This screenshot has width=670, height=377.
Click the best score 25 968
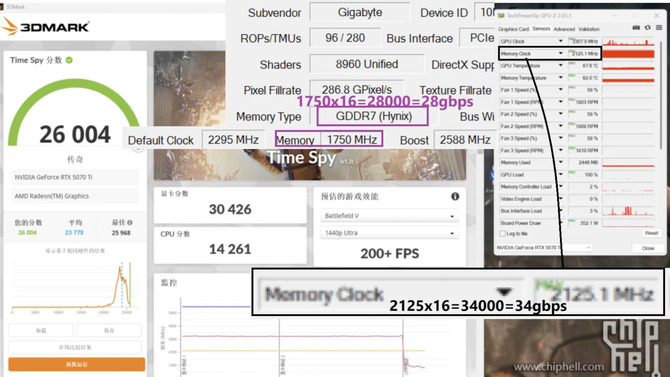click(x=121, y=233)
